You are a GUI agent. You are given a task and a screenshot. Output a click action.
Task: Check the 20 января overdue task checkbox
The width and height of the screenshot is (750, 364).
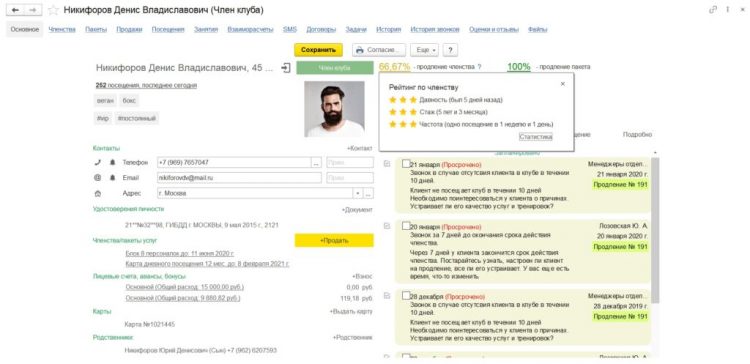click(406, 226)
